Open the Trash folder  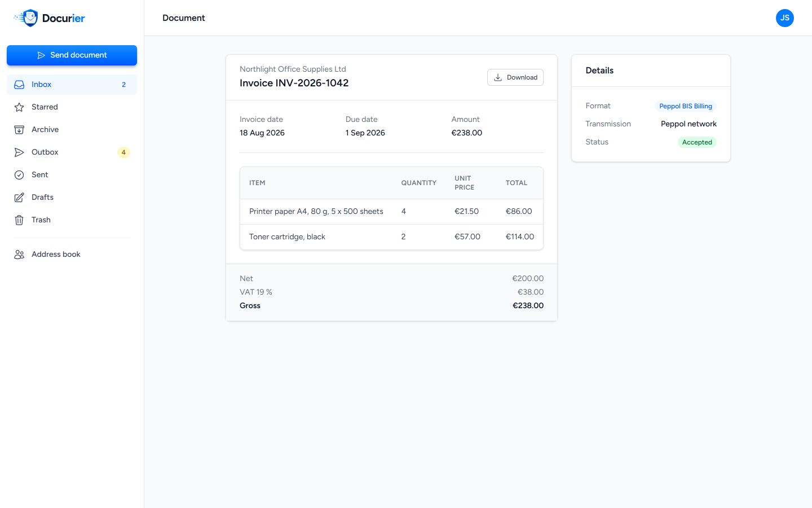[x=72, y=220]
